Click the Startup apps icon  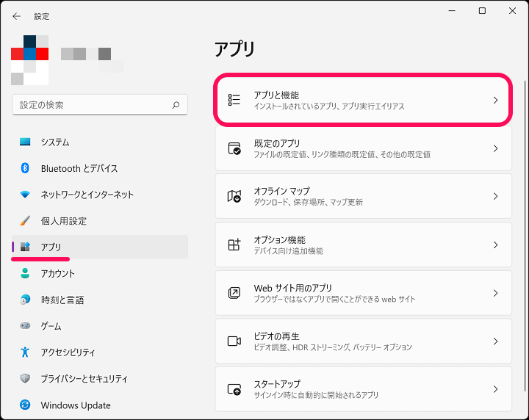234,389
